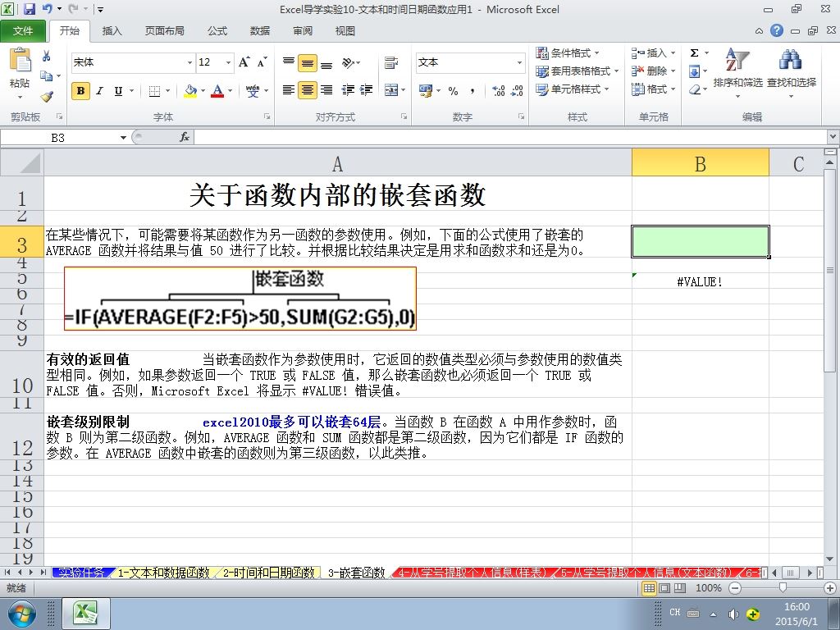Click the Cut scissors icon
The height and width of the screenshot is (630, 840).
coord(46,56)
